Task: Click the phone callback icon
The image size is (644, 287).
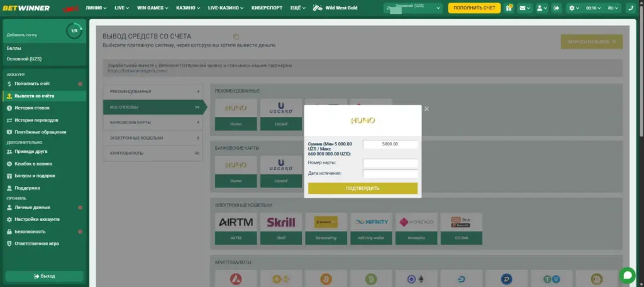Action: pos(630,8)
